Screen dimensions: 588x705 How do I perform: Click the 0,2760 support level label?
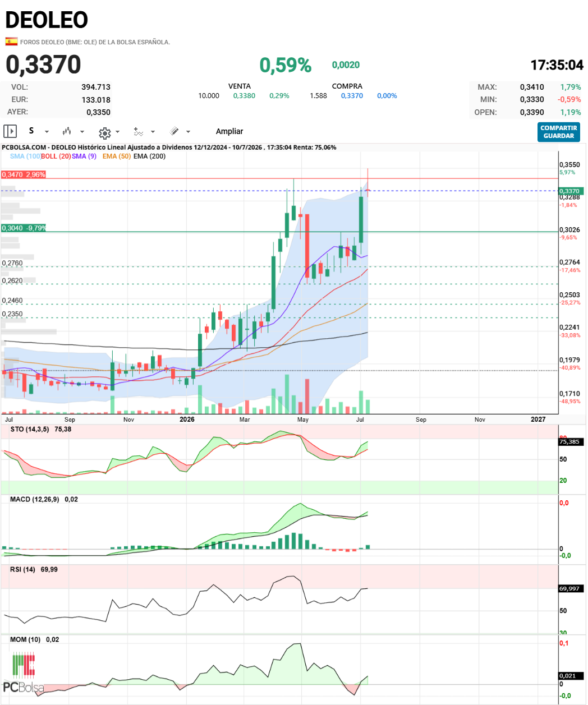pos(12,263)
